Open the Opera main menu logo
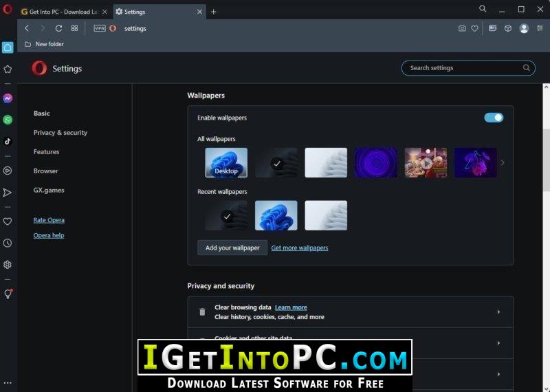The width and height of the screenshot is (550, 392). pyautogui.click(x=8, y=9)
